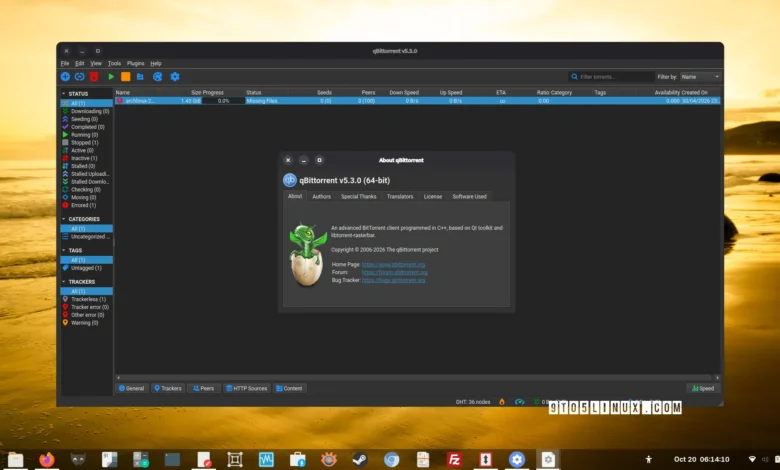The height and width of the screenshot is (470, 780).
Task: Switch to Special Thanks tab
Action: 359,196
